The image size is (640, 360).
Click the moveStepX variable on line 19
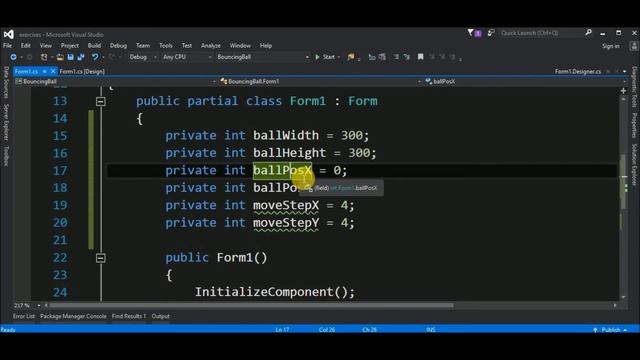click(286, 205)
